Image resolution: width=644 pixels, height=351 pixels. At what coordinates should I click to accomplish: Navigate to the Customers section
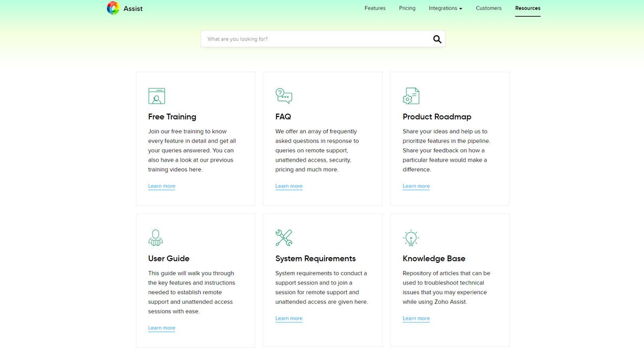[x=488, y=8]
